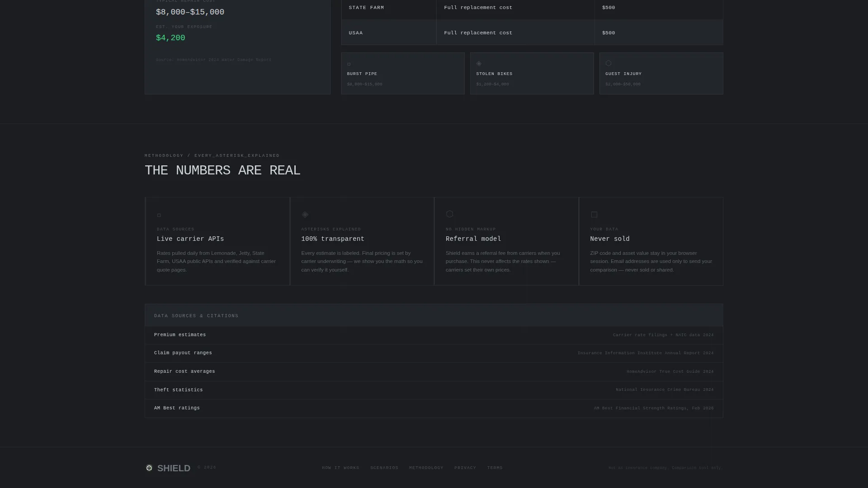The image size is (868, 488).
Task: Open the Privacy footer link
Action: pos(465,468)
